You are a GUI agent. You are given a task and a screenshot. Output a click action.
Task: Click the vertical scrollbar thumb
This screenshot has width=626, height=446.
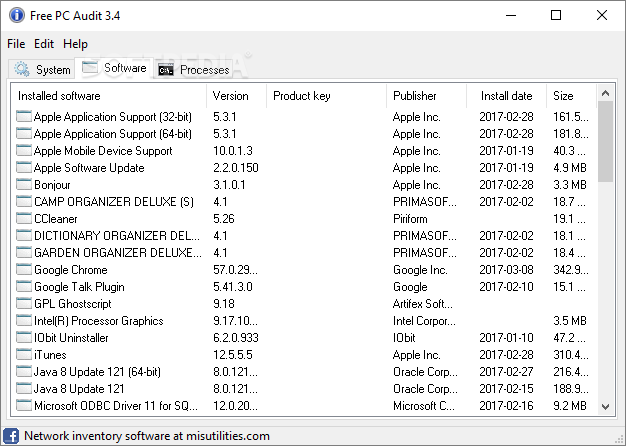pyautogui.click(x=606, y=142)
